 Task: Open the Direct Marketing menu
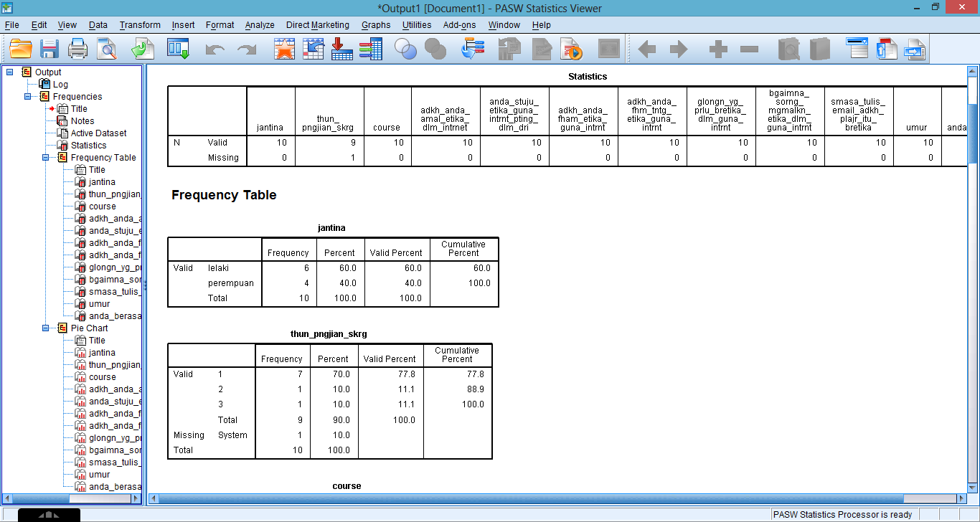[x=318, y=24]
